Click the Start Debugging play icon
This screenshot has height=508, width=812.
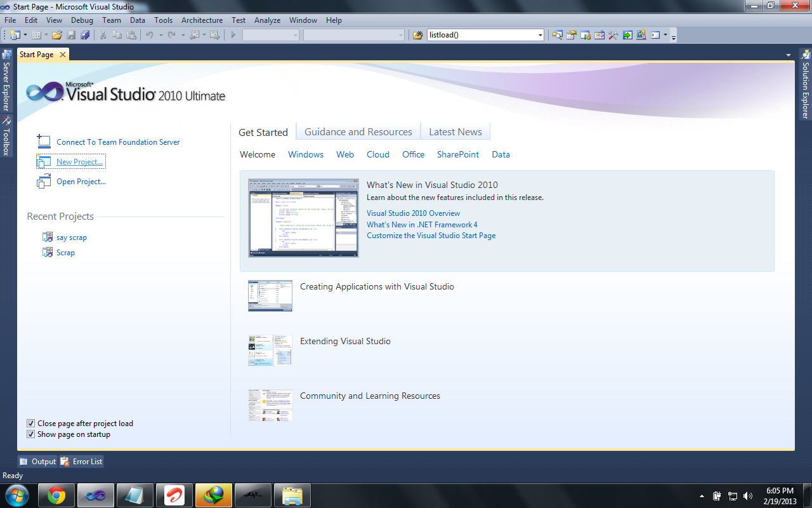click(x=233, y=35)
